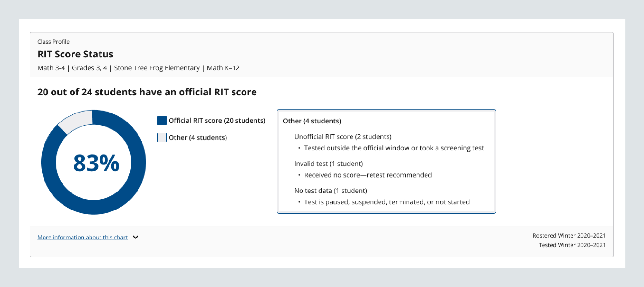The height and width of the screenshot is (287, 644).
Task: Select the Other (4 students) detail box
Action: coord(386,161)
